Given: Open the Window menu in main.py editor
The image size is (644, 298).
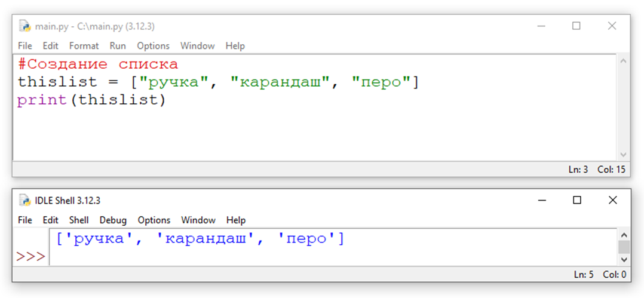Looking at the screenshot, I should pos(197,45).
